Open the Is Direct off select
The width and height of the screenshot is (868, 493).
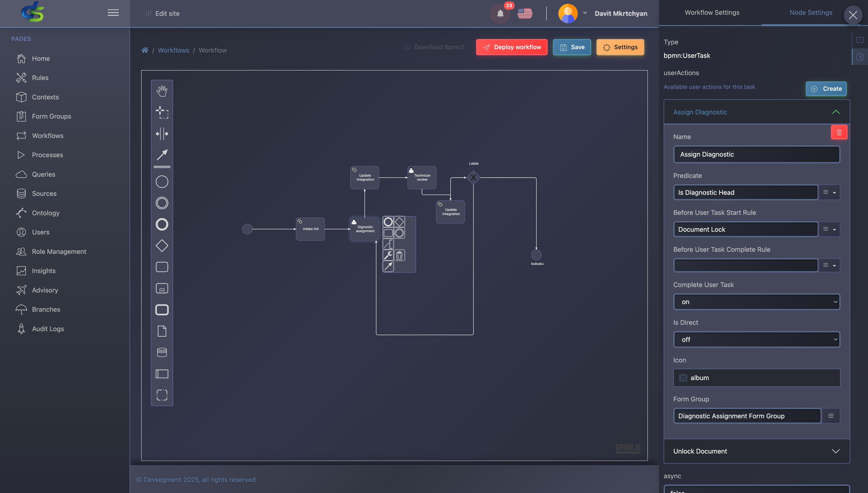[x=757, y=339]
